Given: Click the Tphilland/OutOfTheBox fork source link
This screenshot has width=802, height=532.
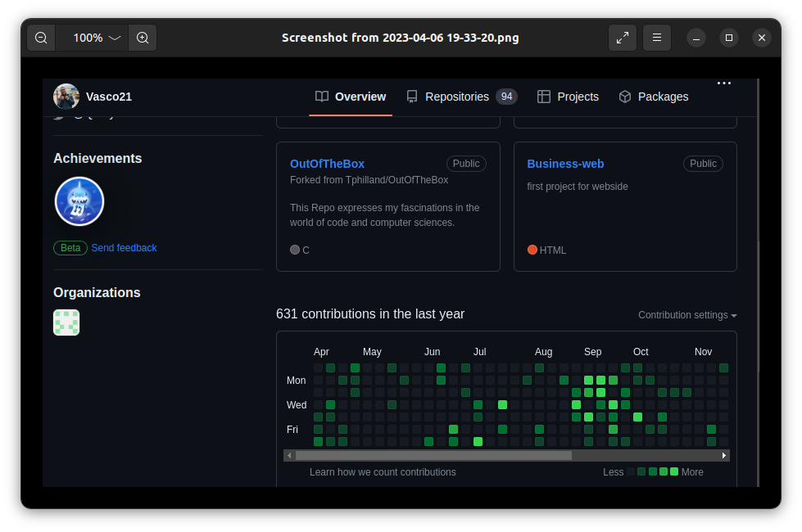Looking at the screenshot, I should pos(397,180).
